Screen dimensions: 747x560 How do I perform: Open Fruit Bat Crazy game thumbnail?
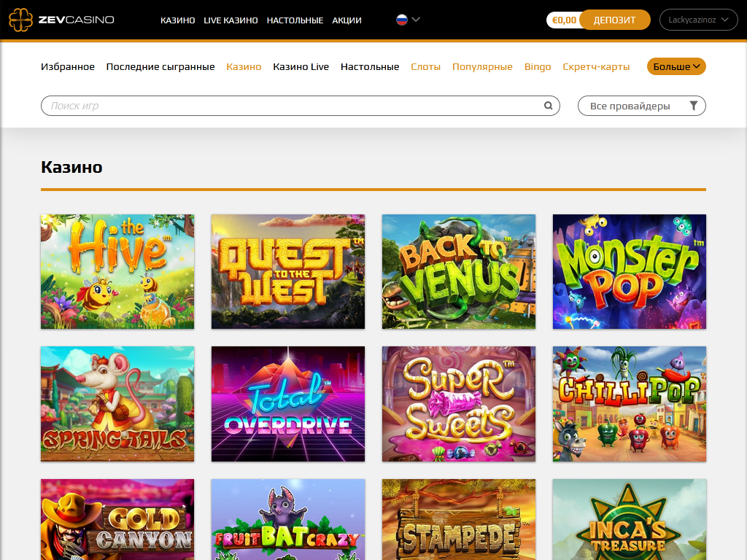[287, 519]
